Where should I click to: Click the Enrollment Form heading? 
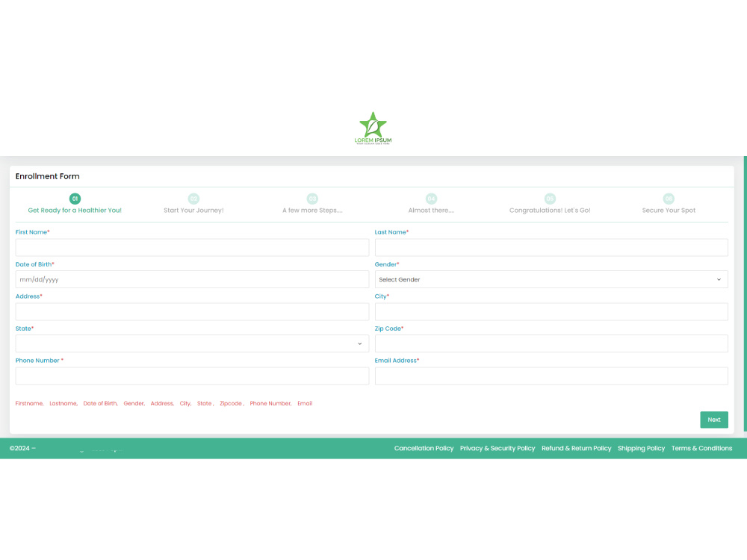[x=48, y=176]
